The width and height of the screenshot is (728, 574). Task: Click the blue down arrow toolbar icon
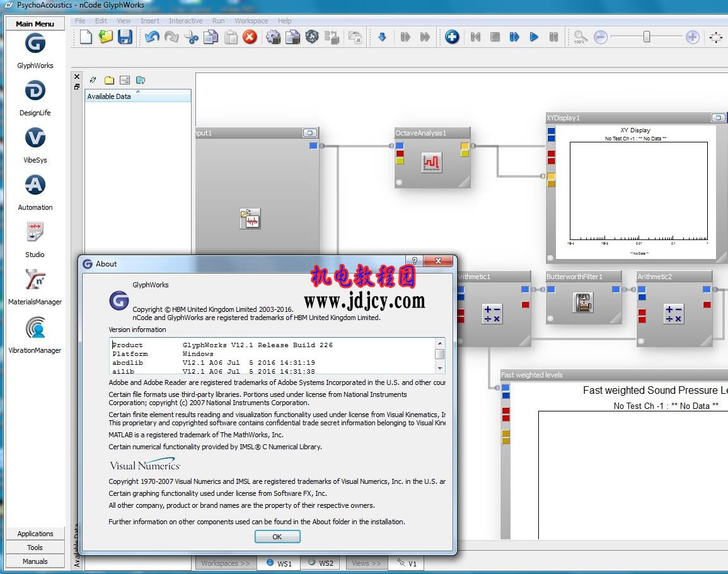382,37
